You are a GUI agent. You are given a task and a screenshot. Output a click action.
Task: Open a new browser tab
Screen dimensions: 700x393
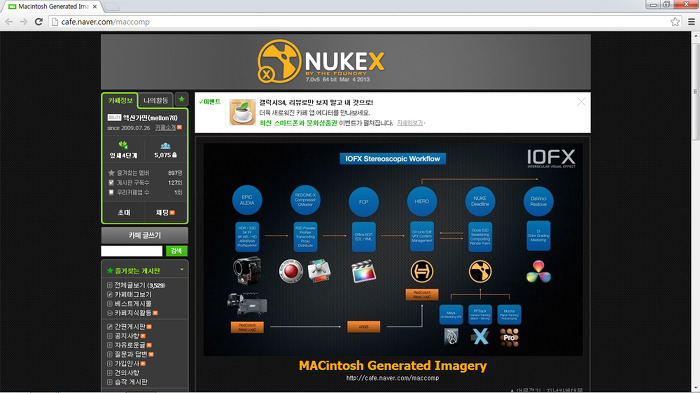(x=111, y=7)
